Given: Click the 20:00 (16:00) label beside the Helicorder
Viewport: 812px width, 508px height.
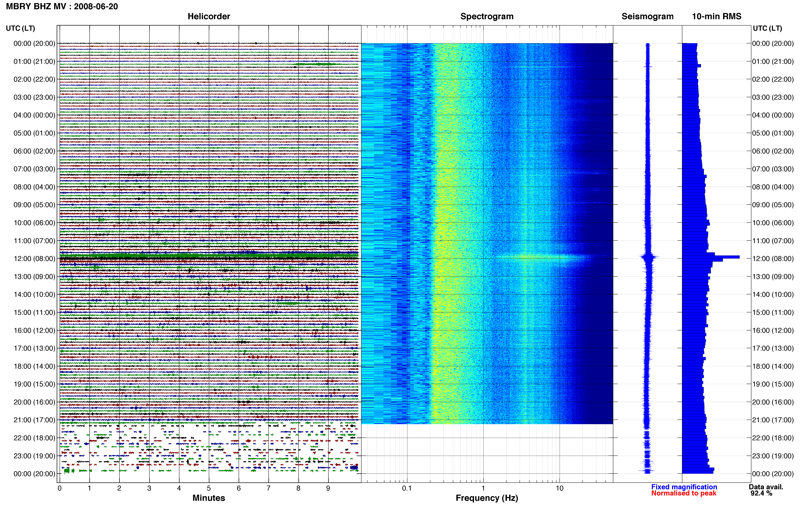Looking at the screenshot, I should (x=34, y=402).
